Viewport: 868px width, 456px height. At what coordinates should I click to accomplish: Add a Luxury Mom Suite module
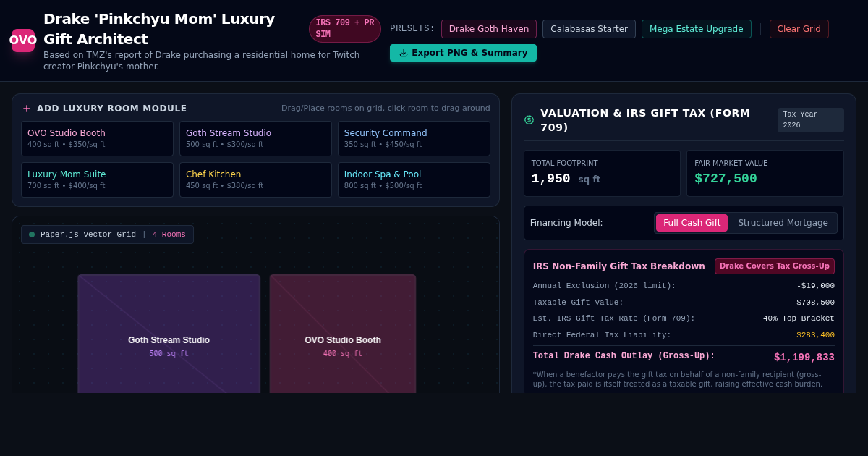97,180
